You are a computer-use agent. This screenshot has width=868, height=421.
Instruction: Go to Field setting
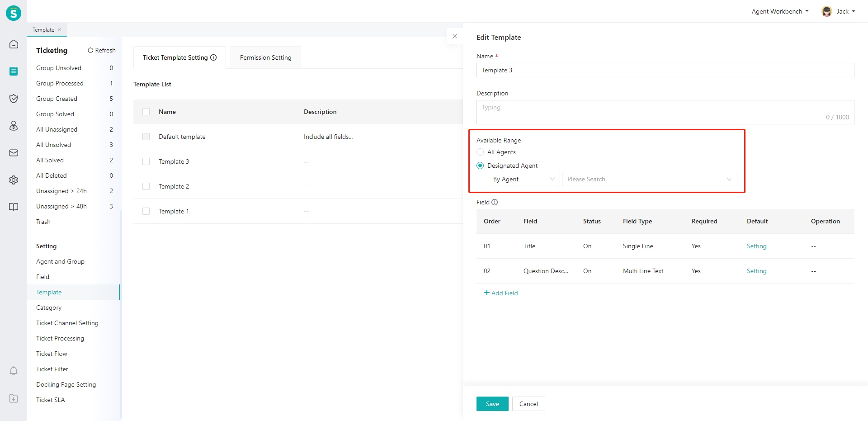point(42,277)
